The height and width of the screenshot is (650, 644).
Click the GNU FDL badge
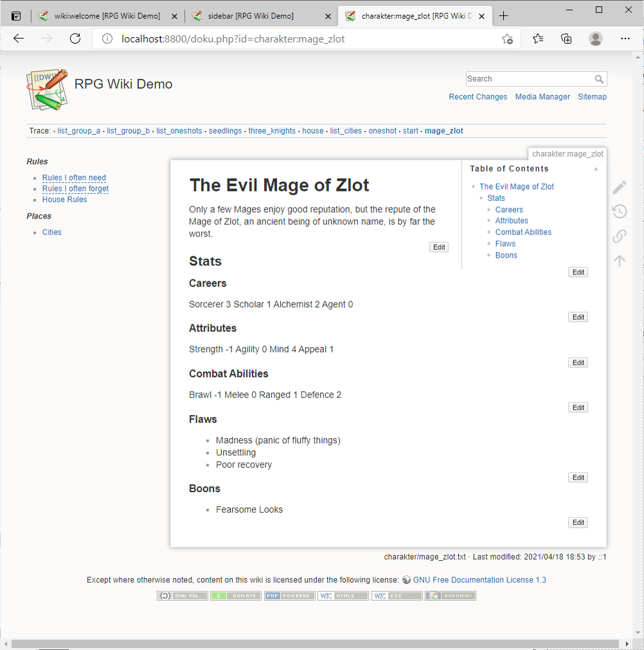click(182, 595)
